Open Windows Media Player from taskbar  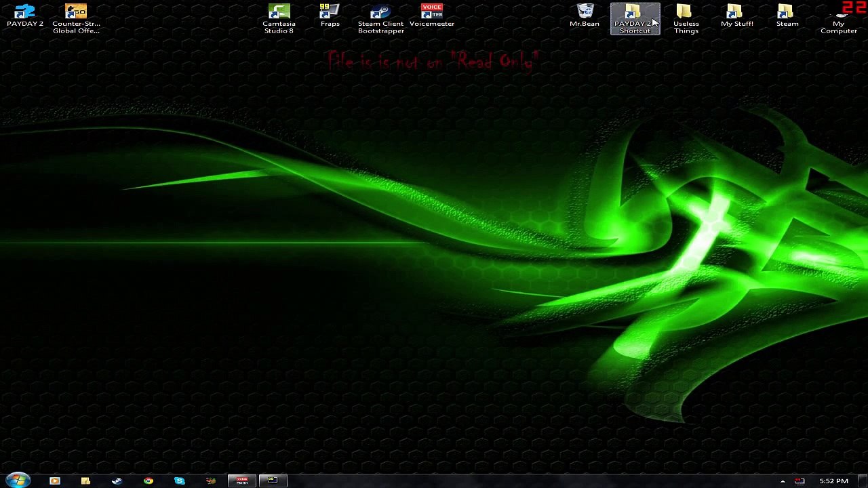tap(54, 481)
